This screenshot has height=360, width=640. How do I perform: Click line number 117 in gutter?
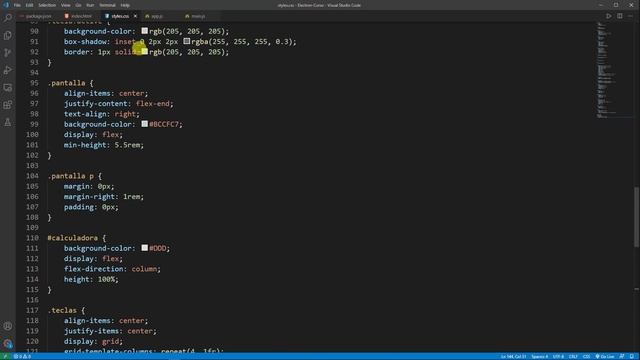click(x=32, y=310)
